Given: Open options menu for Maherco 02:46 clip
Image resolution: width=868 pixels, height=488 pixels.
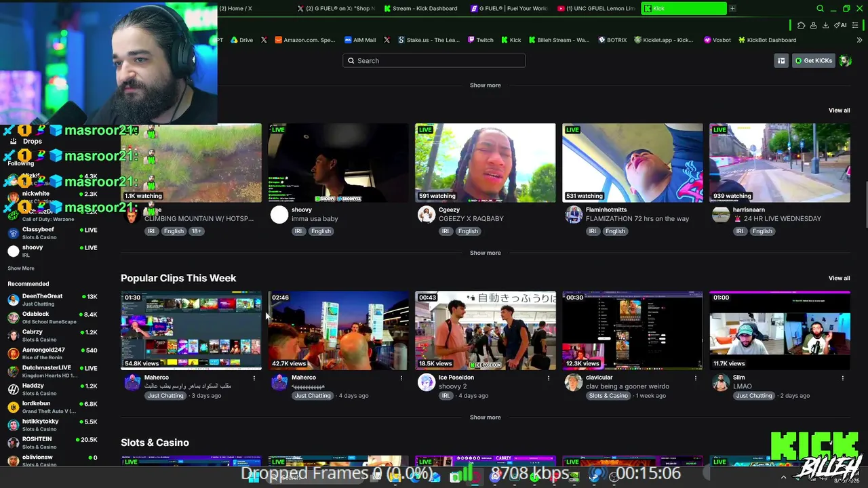Looking at the screenshot, I should tap(401, 378).
